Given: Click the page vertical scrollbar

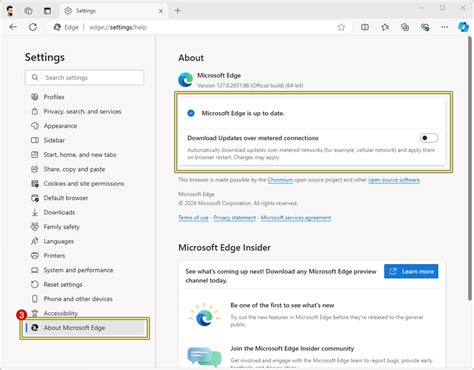Looking at the screenshot, I should (x=469, y=167).
